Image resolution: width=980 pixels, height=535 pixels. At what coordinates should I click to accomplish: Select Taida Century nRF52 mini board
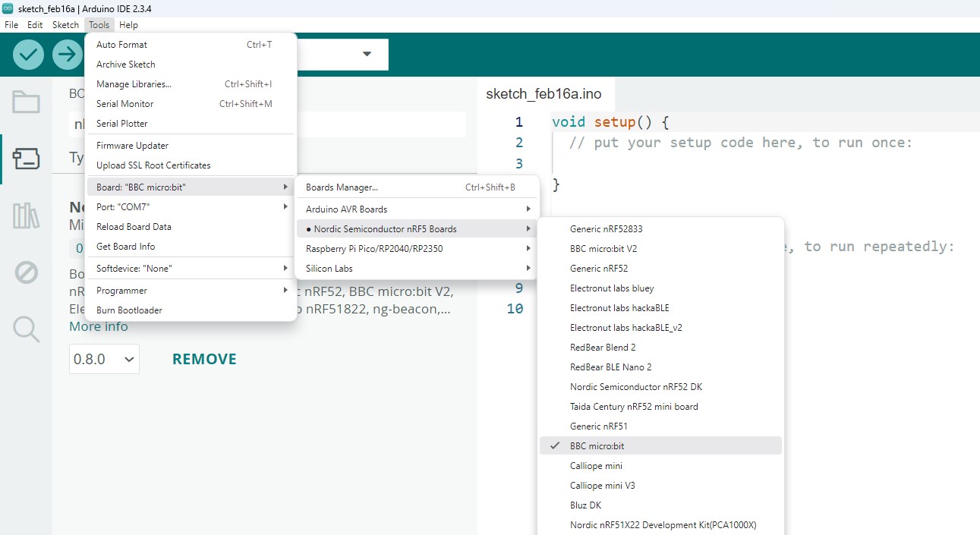tap(660, 406)
